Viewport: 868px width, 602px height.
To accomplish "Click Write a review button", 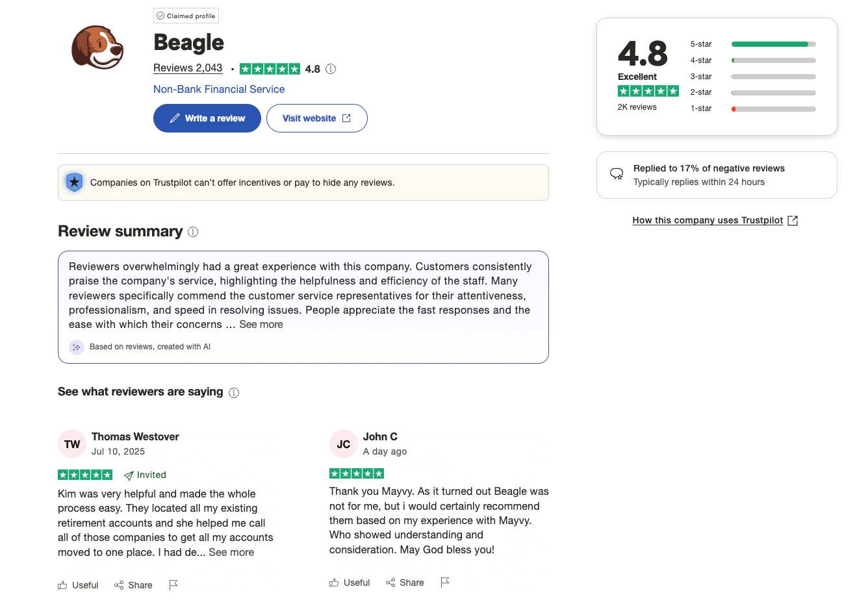I will coord(207,118).
